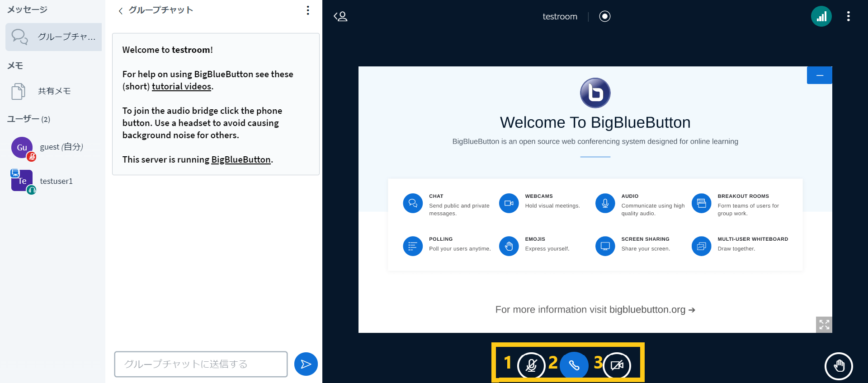Raise hand using the hand icon

(839, 366)
